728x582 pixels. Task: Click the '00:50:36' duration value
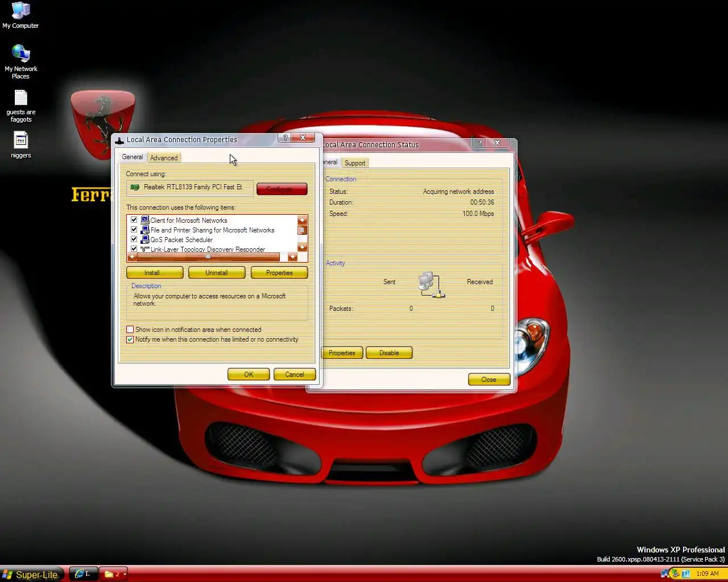point(482,202)
